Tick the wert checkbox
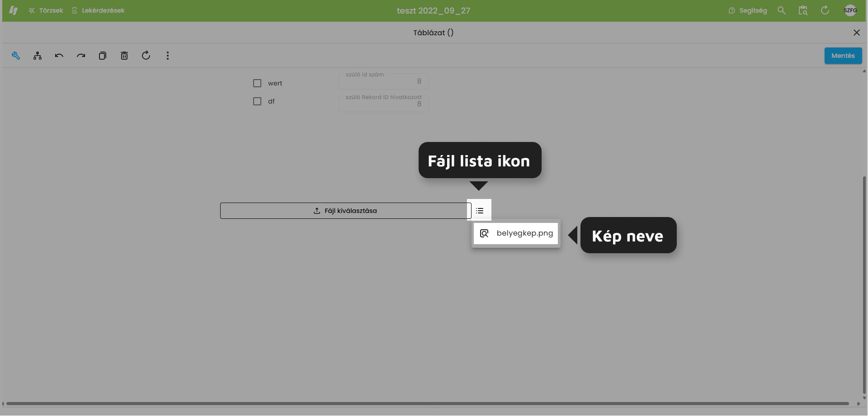This screenshot has height=416, width=868. point(257,83)
